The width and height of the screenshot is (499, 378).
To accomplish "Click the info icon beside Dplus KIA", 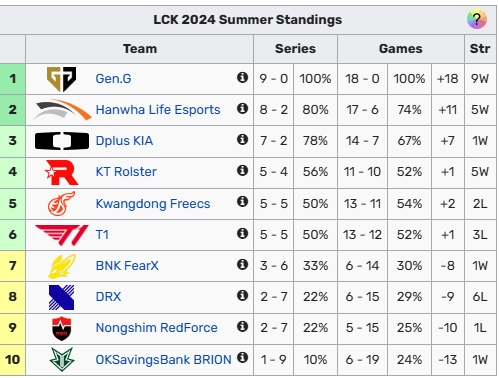I will coord(242,139).
